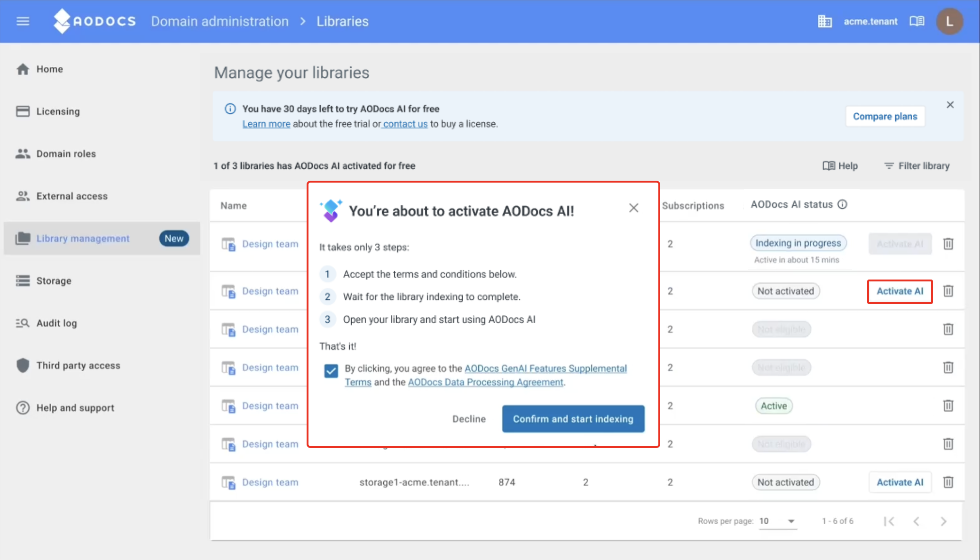Click the External access icon in the sidebar
The width and height of the screenshot is (980, 560).
(x=23, y=196)
